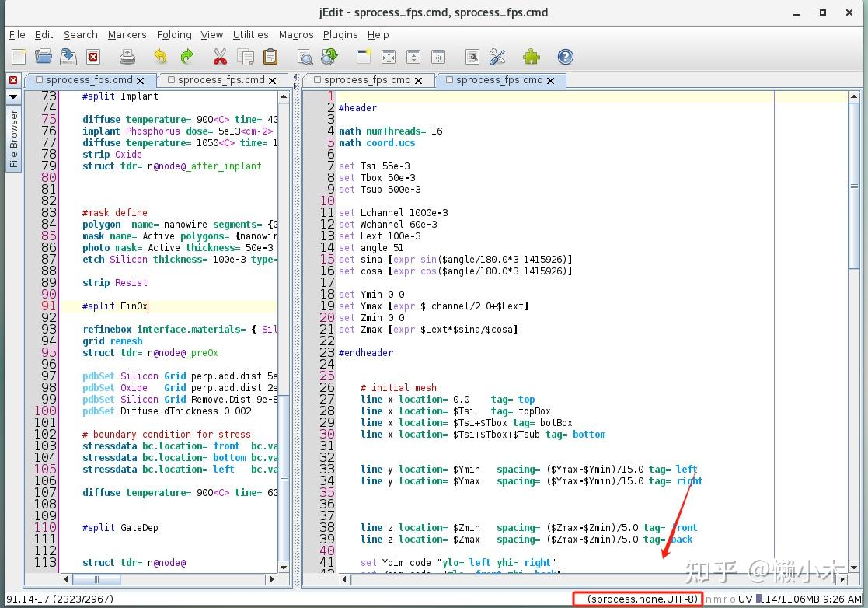The image size is (868, 608).
Task: Close the first sprocess_fps.cmd tab in the left pane
Action: coord(141,80)
